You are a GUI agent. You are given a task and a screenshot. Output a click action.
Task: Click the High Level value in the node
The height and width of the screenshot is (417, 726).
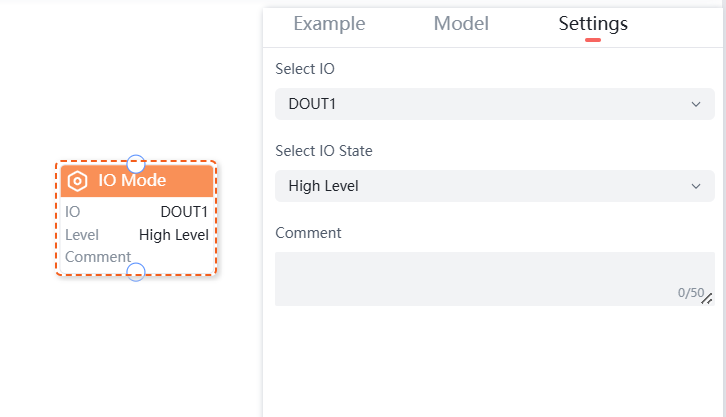(x=174, y=235)
